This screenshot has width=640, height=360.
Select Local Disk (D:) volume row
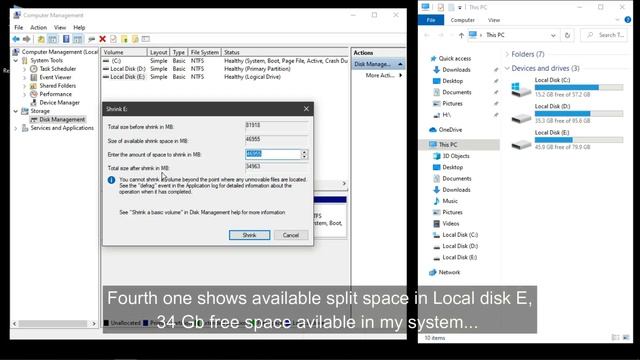click(224, 69)
